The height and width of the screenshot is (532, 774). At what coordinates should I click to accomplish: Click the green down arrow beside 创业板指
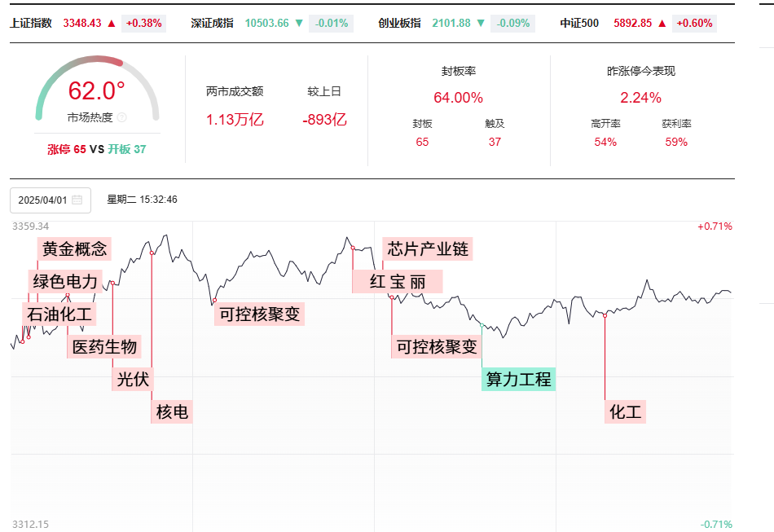pos(481,23)
